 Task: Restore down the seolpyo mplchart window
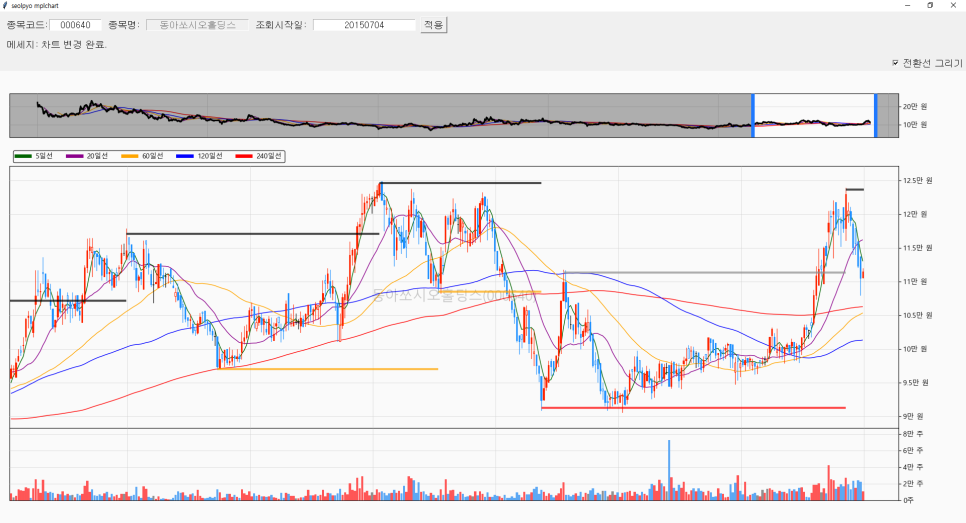[930, 5]
